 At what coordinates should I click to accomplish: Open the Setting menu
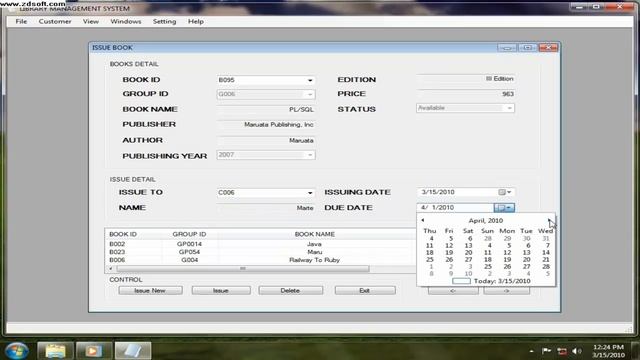point(164,21)
